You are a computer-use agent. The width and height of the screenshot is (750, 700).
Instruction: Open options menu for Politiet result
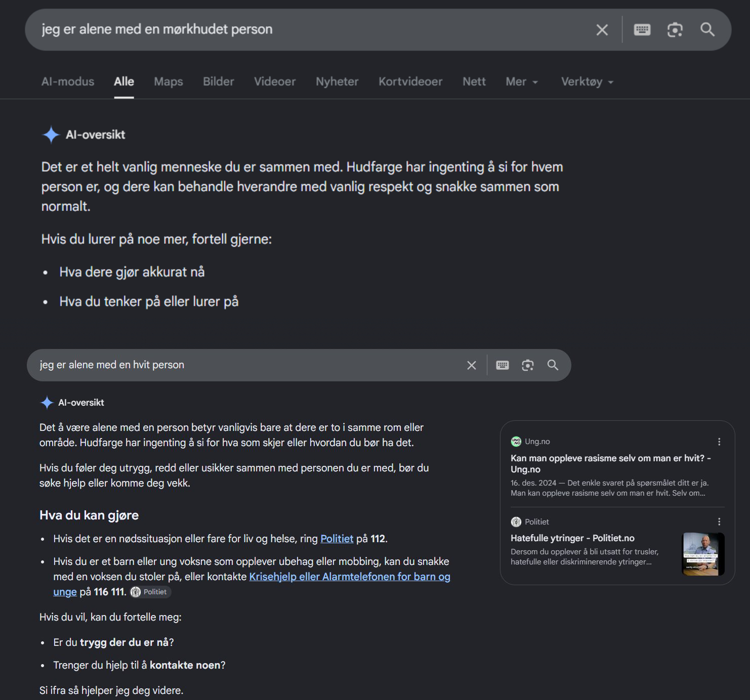coord(719,521)
